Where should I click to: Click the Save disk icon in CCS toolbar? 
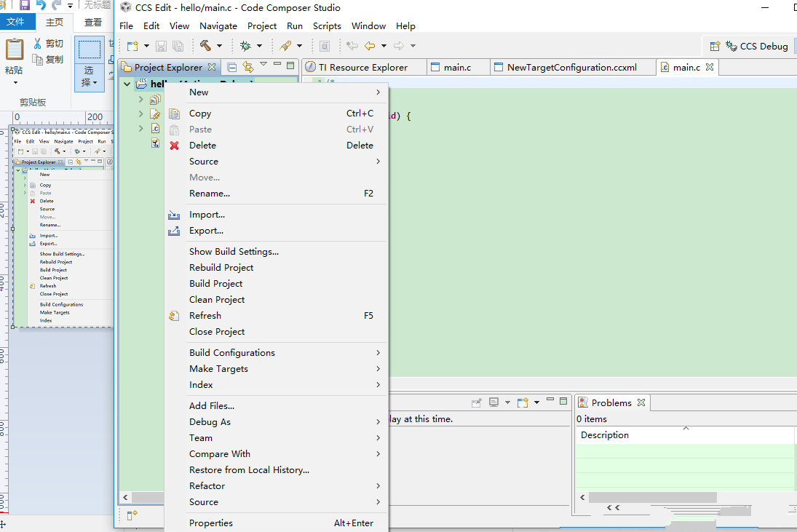161,47
